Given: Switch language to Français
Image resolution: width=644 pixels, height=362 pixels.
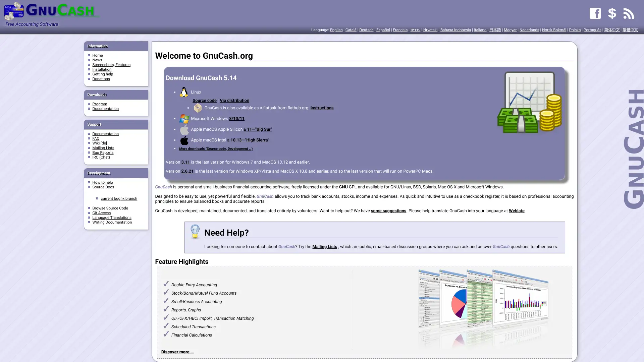Looking at the screenshot, I should (400, 30).
